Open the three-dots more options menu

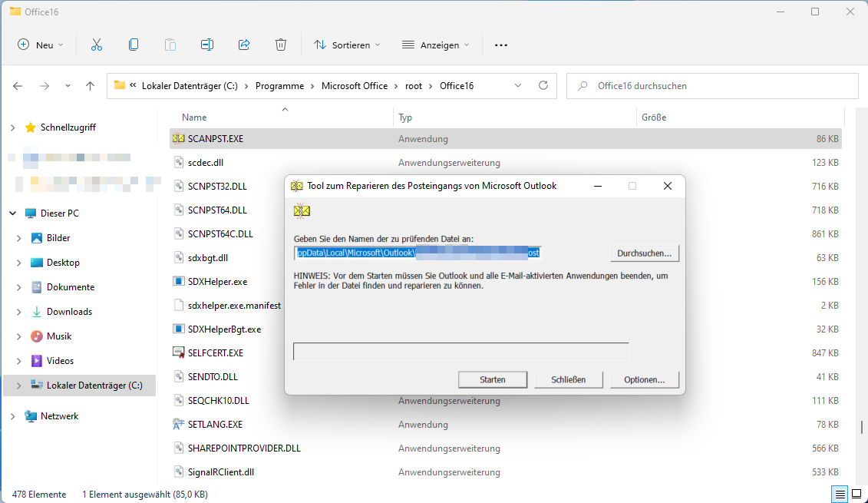(x=501, y=45)
